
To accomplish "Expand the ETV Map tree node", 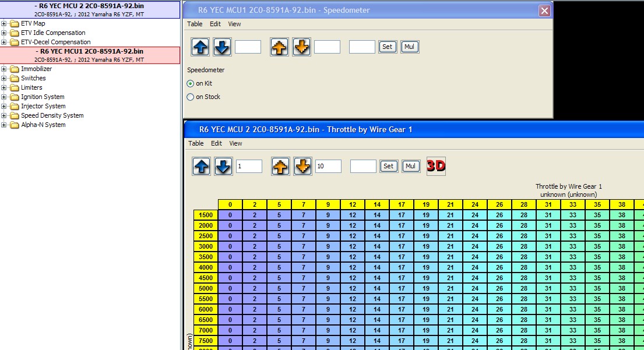I will [4, 24].
